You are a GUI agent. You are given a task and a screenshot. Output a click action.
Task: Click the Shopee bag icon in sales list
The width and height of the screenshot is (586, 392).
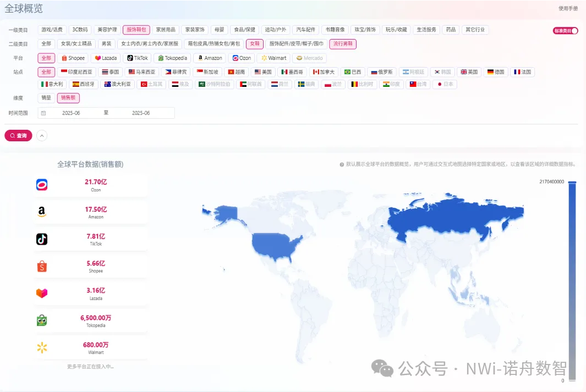[x=42, y=267]
